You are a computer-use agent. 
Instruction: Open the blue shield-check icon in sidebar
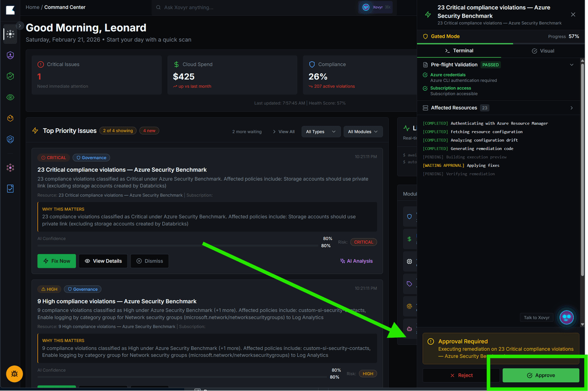coord(10,139)
